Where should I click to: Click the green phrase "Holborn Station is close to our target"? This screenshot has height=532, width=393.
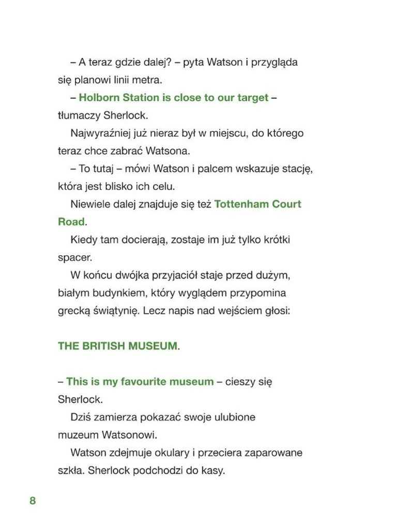173,97
